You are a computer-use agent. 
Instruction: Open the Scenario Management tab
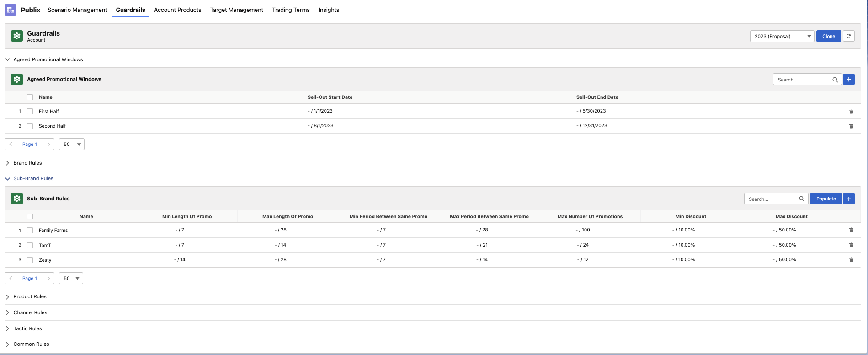click(x=77, y=10)
